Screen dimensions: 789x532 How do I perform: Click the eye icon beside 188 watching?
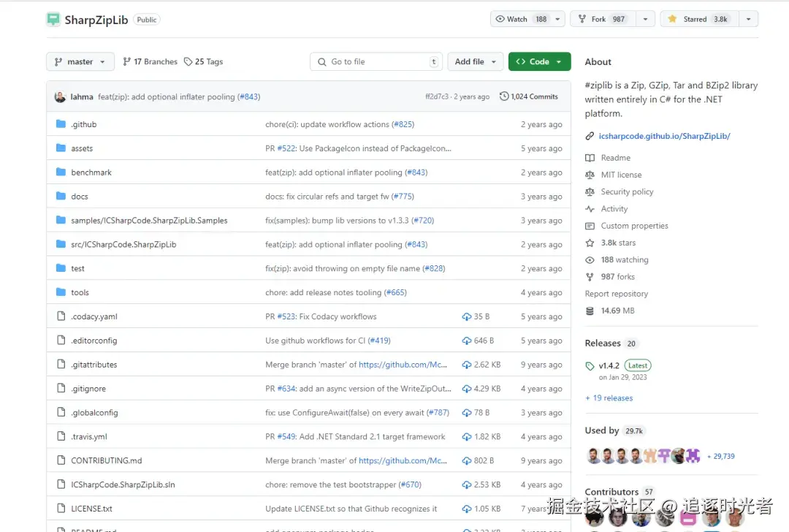[590, 260]
